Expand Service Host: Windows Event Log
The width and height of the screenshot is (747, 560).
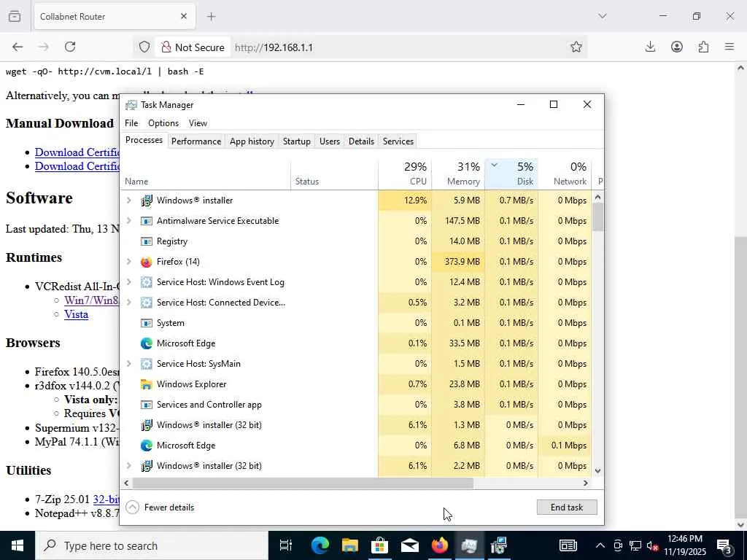coord(128,282)
